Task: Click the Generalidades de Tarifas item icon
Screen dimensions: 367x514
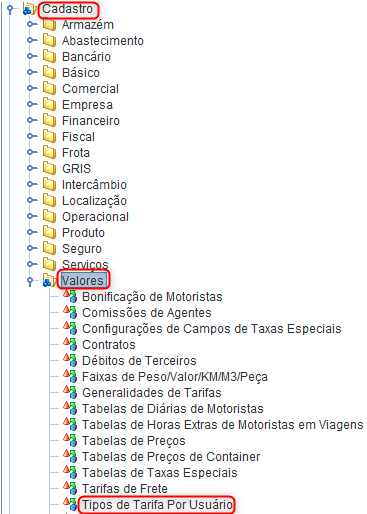Action: coord(70,392)
